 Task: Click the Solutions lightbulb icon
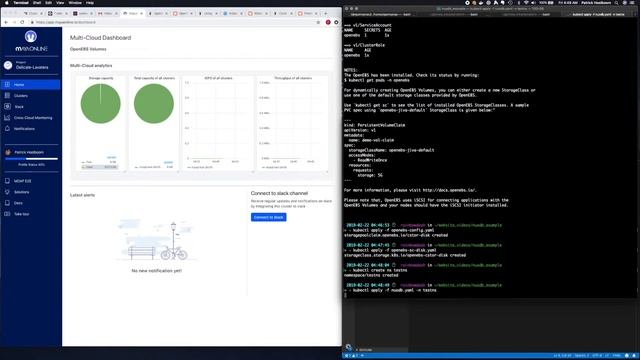(7, 192)
